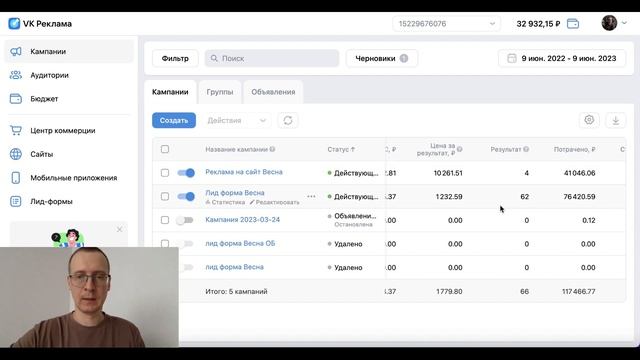The image size is (640, 360).
Task: Open the Кампания 2023-03-24 link
Action: [x=242, y=219]
